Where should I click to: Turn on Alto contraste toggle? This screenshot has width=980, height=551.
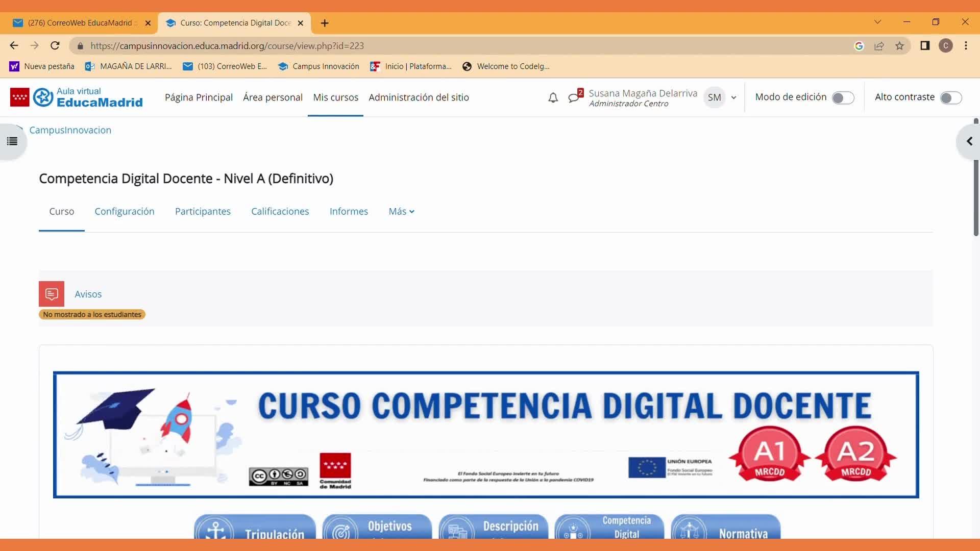(951, 97)
